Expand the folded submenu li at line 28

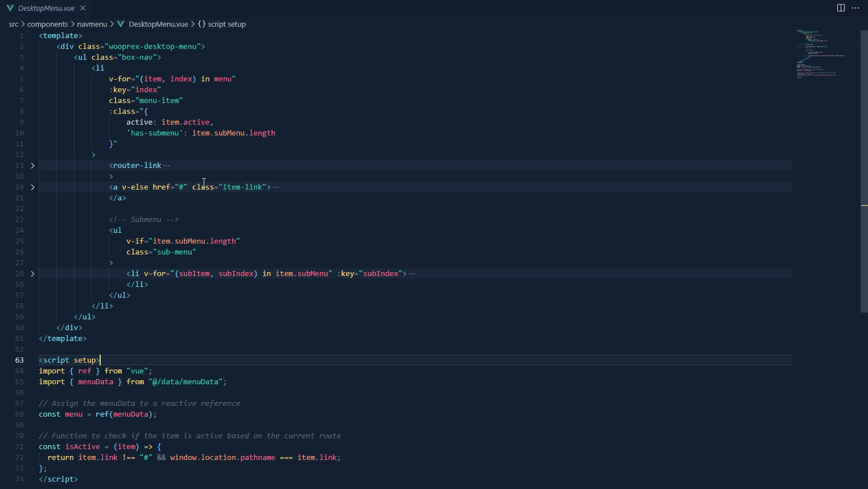tap(32, 274)
